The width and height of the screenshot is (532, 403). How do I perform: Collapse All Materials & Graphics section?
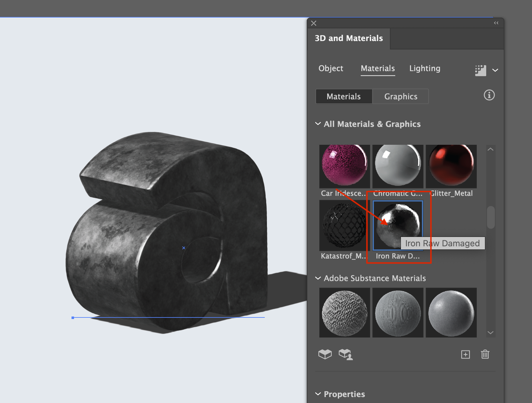click(318, 124)
